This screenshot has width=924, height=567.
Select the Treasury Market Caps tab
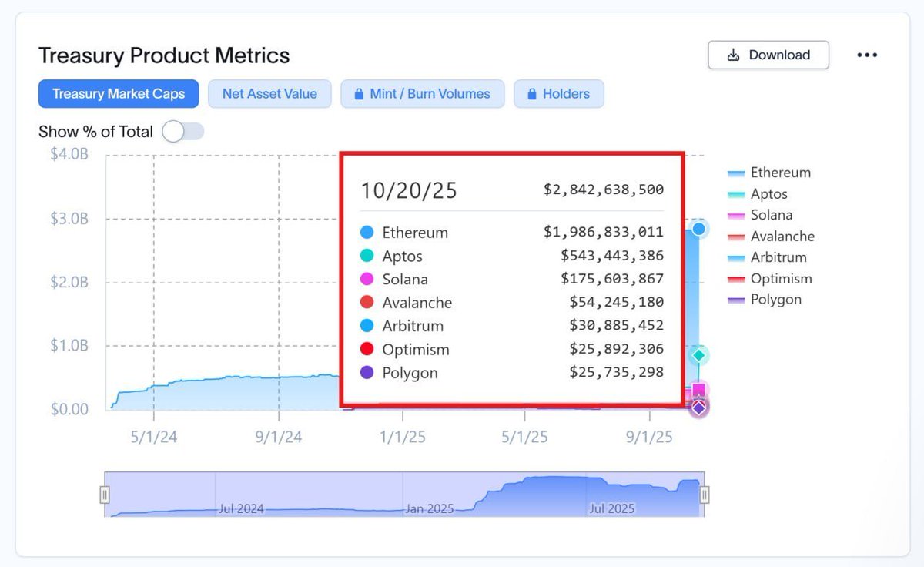tap(119, 94)
